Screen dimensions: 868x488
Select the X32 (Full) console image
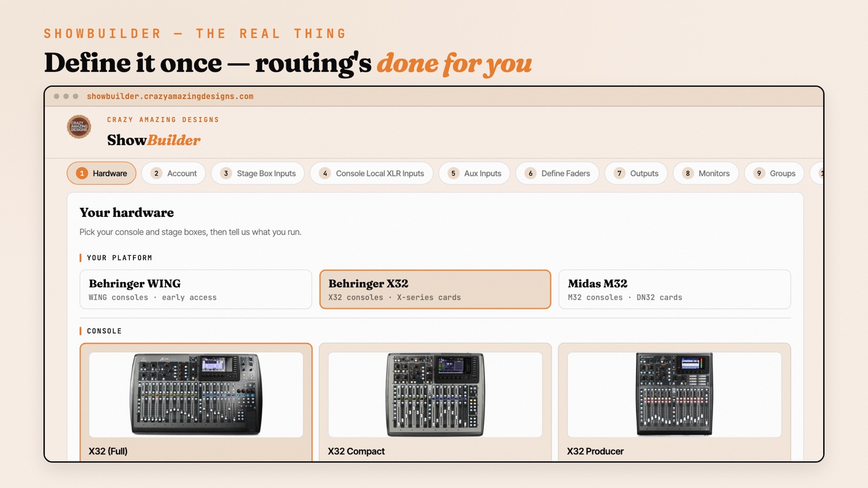(196, 395)
